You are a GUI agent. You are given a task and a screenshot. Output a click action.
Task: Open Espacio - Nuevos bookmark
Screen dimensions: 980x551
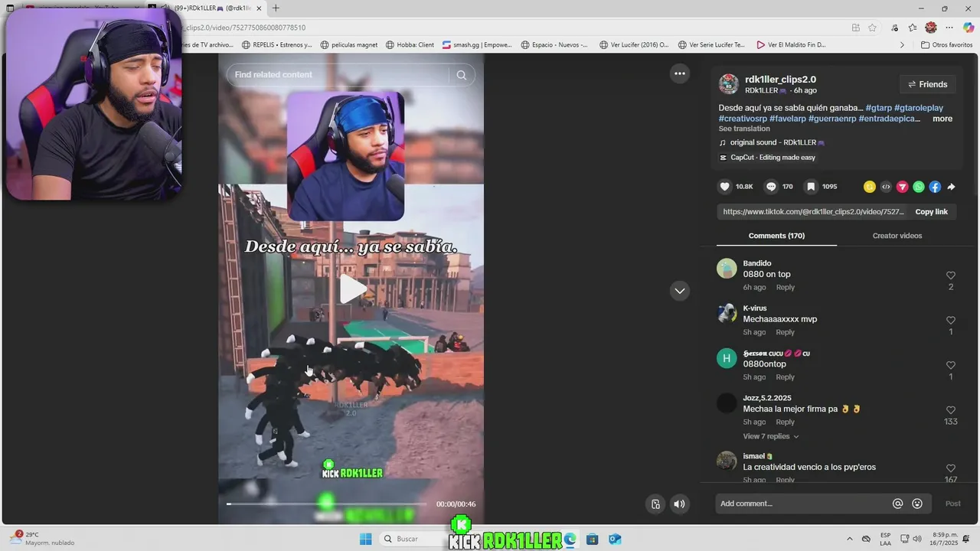coord(554,45)
